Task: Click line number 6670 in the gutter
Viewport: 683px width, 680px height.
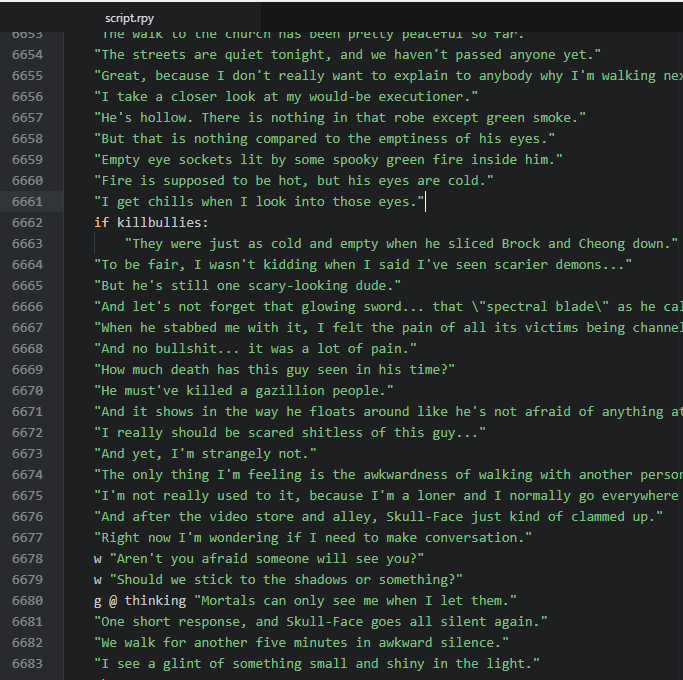Action: (x=27, y=391)
